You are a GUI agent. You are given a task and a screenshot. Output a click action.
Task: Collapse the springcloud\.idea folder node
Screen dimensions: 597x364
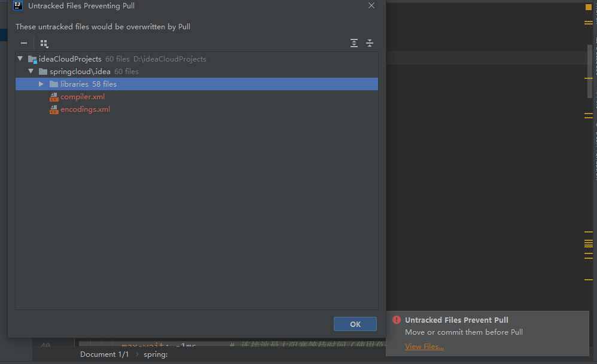[x=31, y=71]
